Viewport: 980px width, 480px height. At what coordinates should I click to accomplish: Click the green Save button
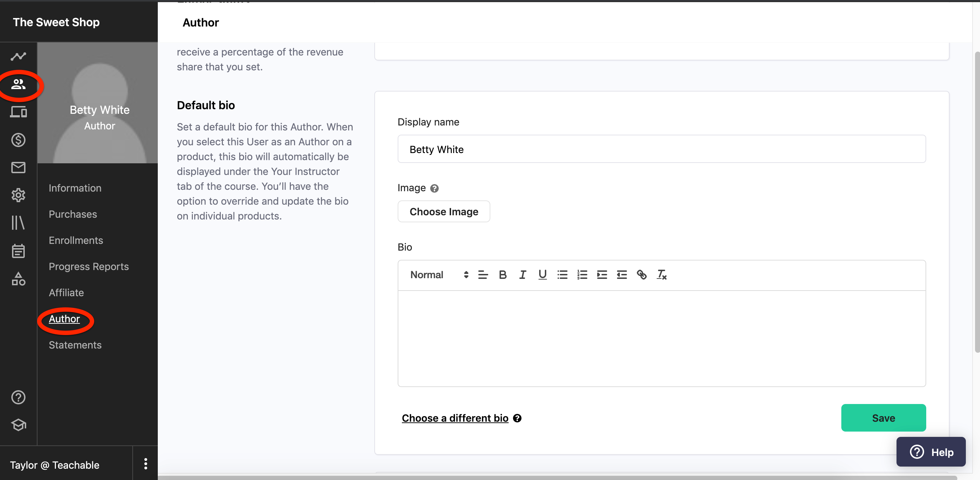click(x=883, y=418)
